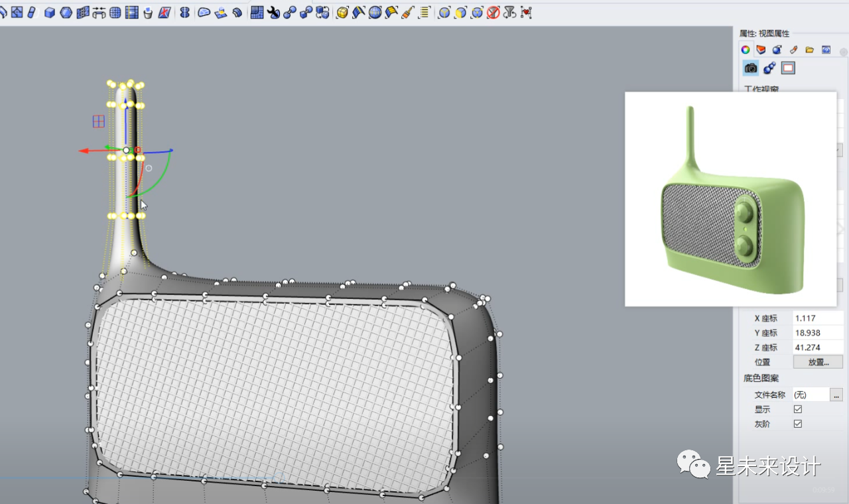Open the color wheel properties tab
The height and width of the screenshot is (504, 849).
pos(746,50)
